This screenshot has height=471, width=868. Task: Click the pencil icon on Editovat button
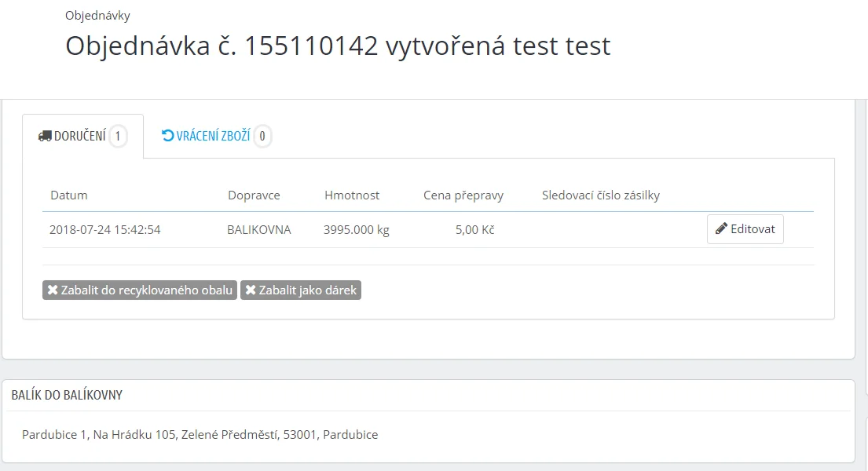(x=721, y=229)
